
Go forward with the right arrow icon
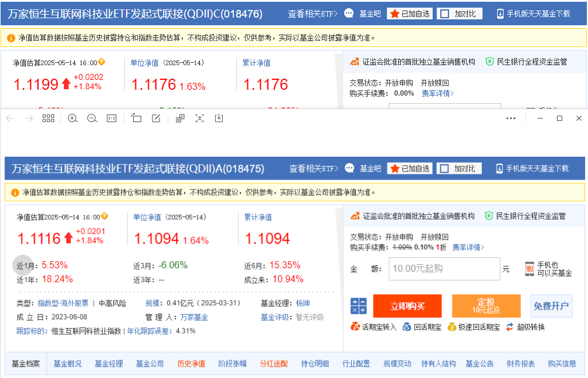click(x=29, y=118)
